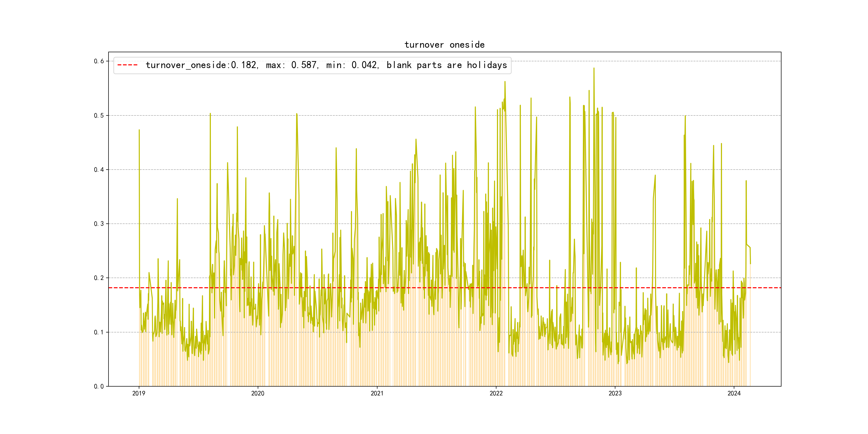
Task: Click the y-axis tick label 0.3
Action: (99, 224)
